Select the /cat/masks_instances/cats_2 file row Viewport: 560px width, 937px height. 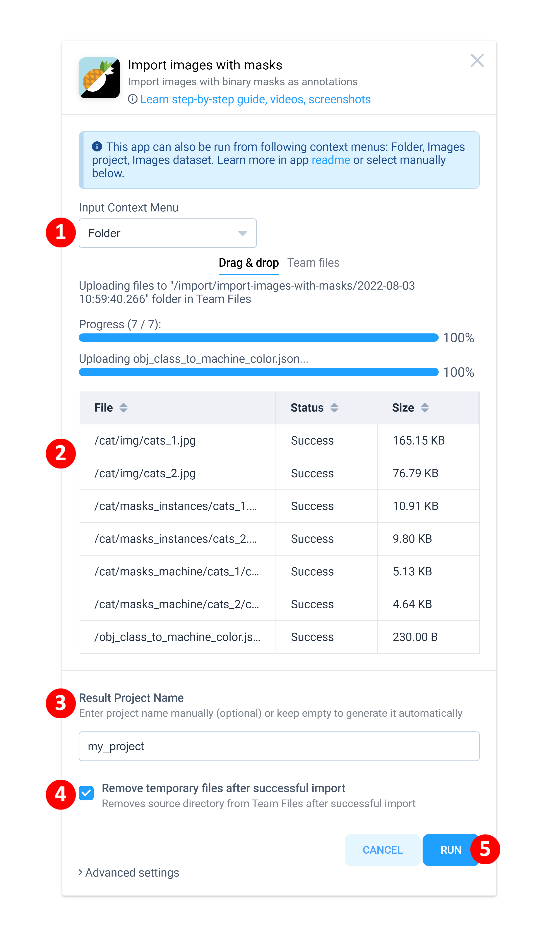(x=279, y=539)
